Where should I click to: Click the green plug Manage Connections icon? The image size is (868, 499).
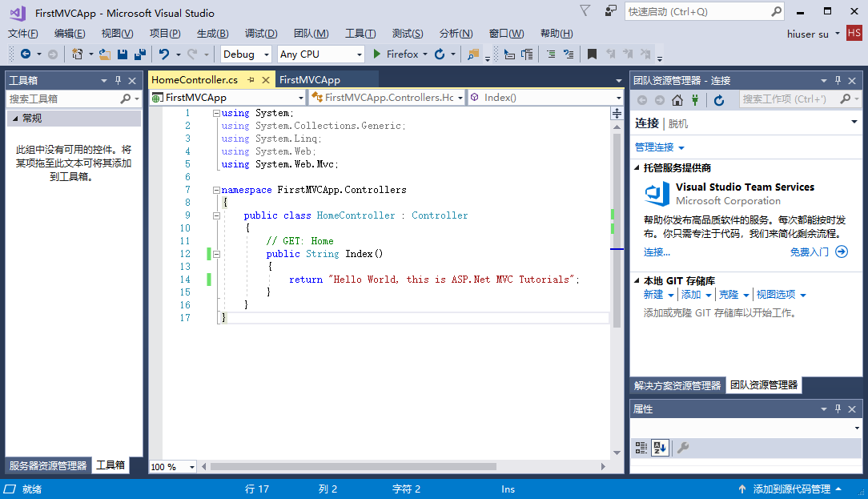695,99
